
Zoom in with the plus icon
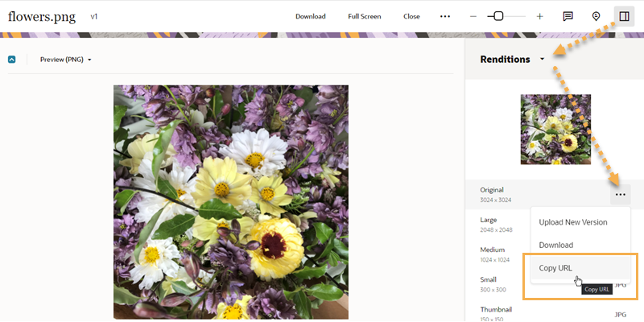coord(539,16)
